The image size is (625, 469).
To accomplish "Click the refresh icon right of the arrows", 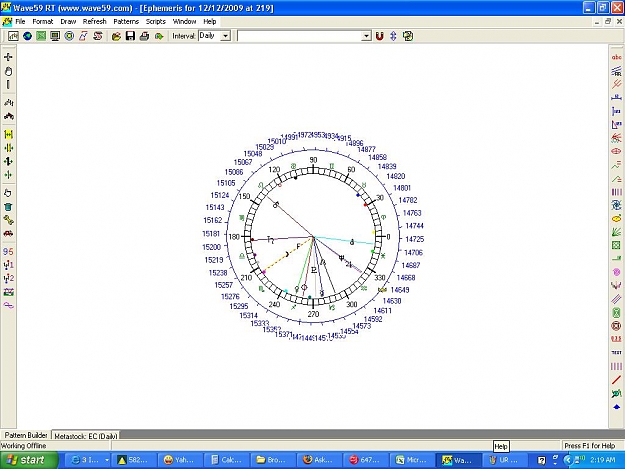I will pyautogui.click(x=408, y=36).
